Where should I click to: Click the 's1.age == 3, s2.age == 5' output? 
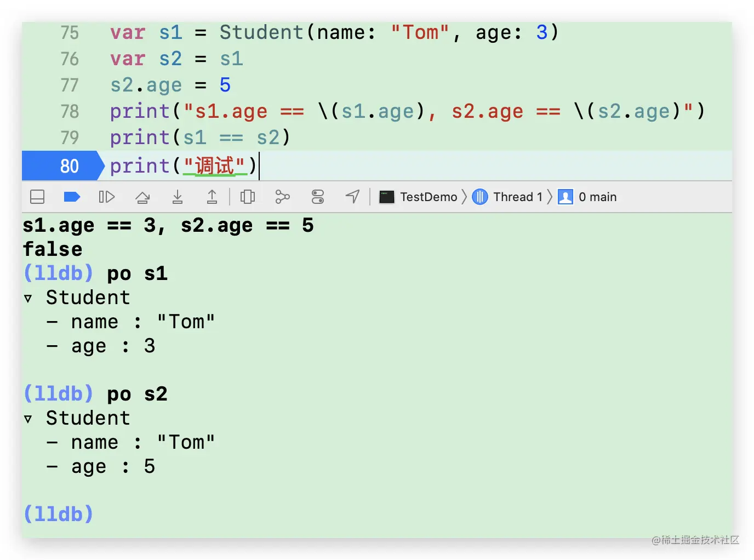pos(168,225)
